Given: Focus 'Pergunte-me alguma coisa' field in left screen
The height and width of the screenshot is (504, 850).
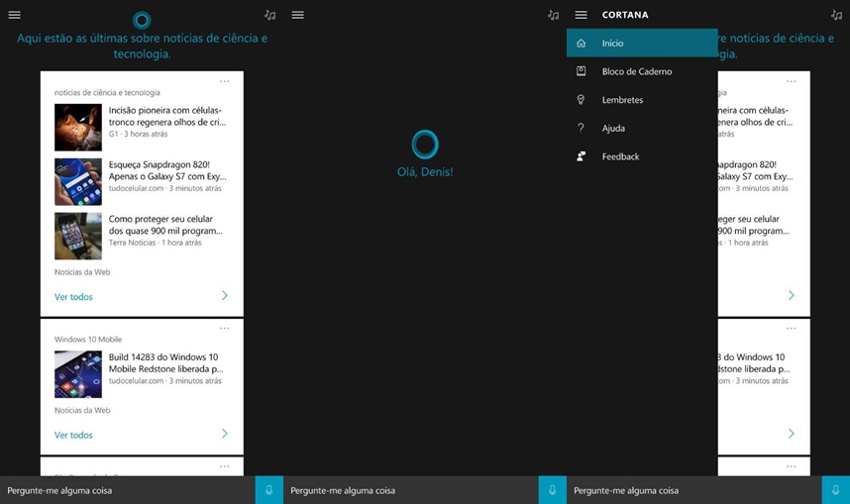Looking at the screenshot, I should [128, 490].
